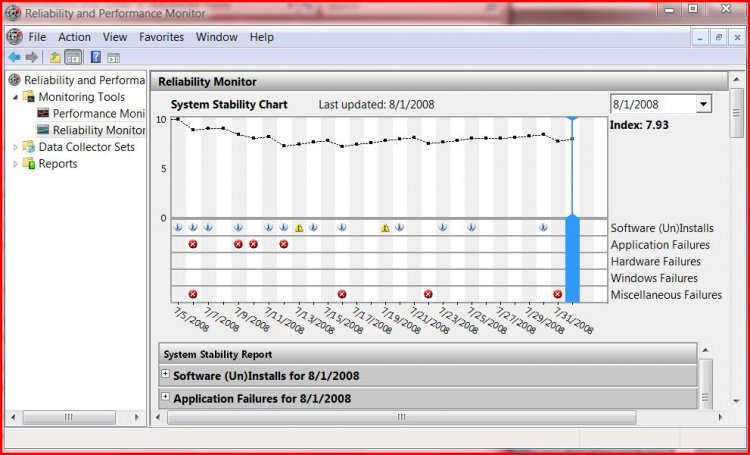The width and height of the screenshot is (750, 455).
Task: Click the Forward arrow in the toolbar
Action: tap(32, 58)
